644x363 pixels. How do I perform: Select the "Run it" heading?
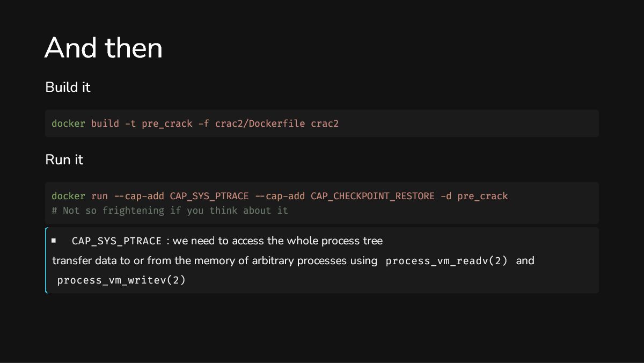(x=64, y=160)
